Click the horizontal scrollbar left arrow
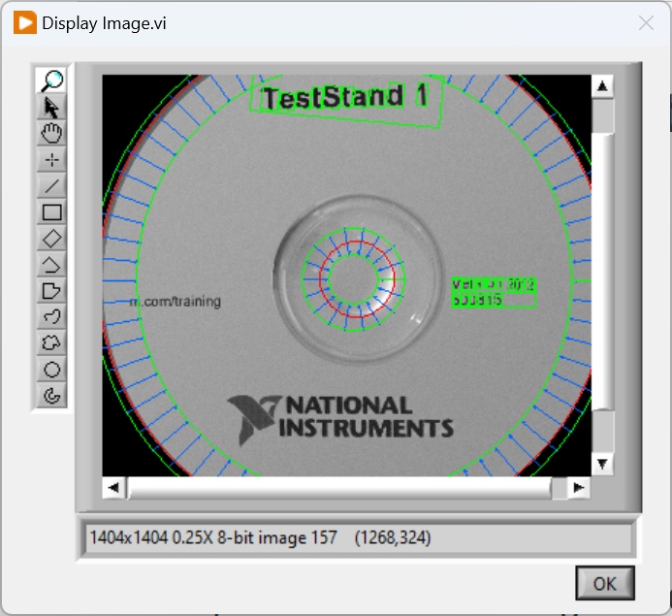This screenshot has width=672, height=616. pos(113,487)
